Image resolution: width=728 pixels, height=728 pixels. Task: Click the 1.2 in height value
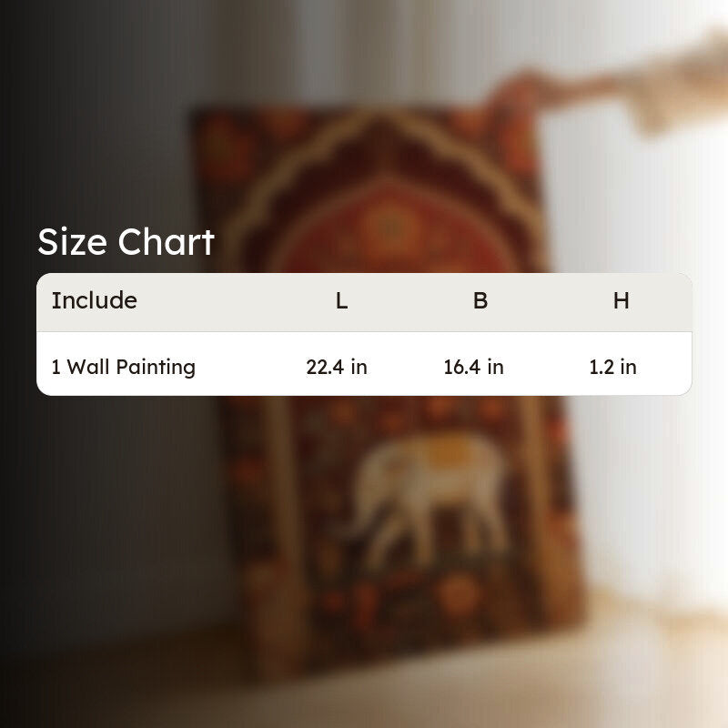pos(612,368)
